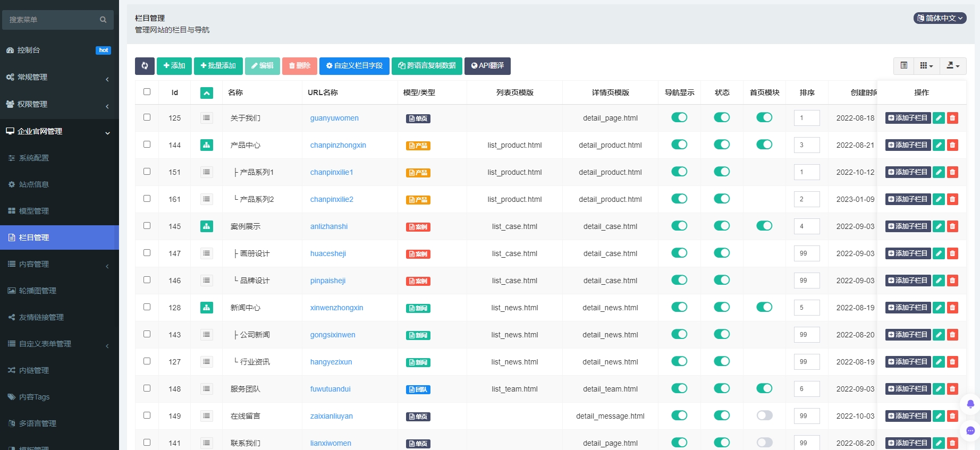The height and width of the screenshot is (450, 980).
Task: Open 友情链接管理 sidebar item
Action: [60, 317]
